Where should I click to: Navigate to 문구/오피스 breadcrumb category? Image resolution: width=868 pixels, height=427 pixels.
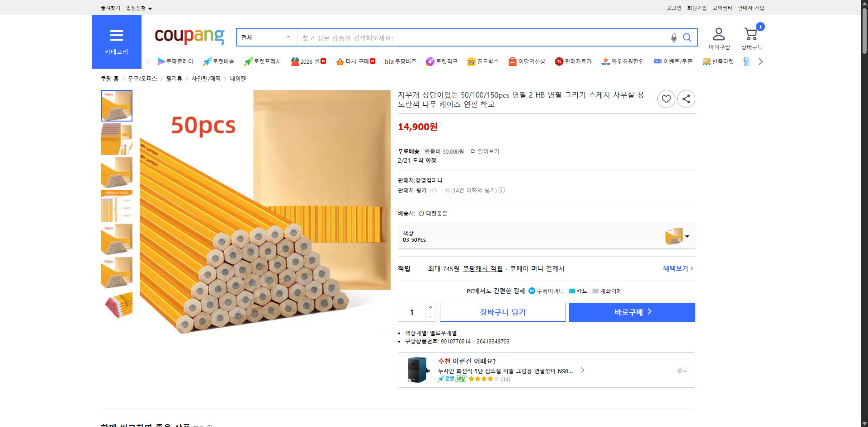pos(141,78)
